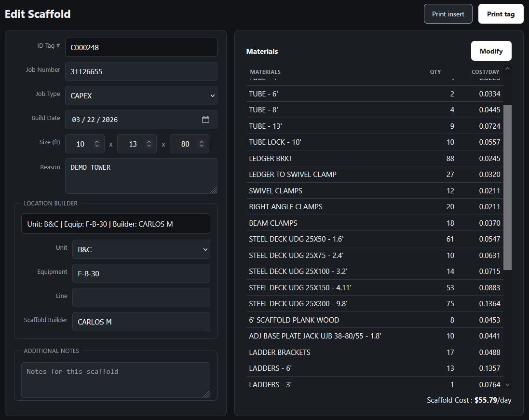Click the quantity 88 for LEDGER BRKT

pyautogui.click(x=450, y=159)
